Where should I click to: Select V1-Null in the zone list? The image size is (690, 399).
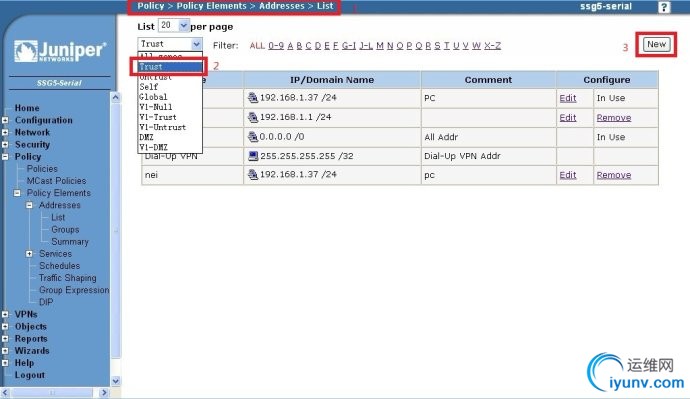170,107
